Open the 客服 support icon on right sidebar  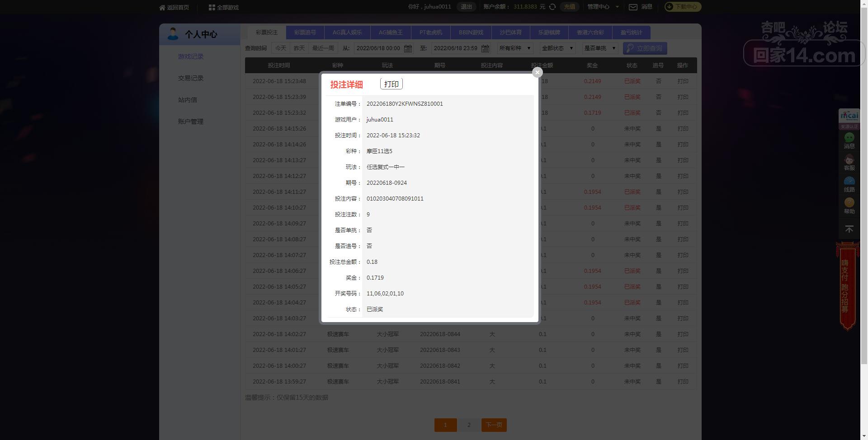point(849,163)
